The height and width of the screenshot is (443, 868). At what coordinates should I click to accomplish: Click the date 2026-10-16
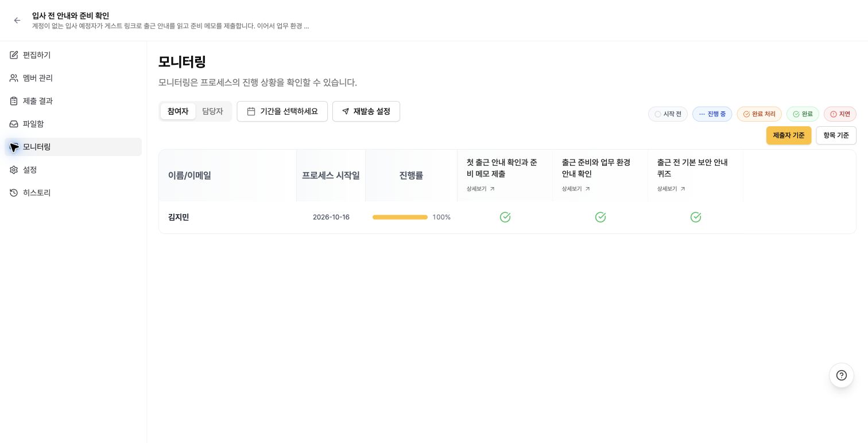[x=331, y=217]
